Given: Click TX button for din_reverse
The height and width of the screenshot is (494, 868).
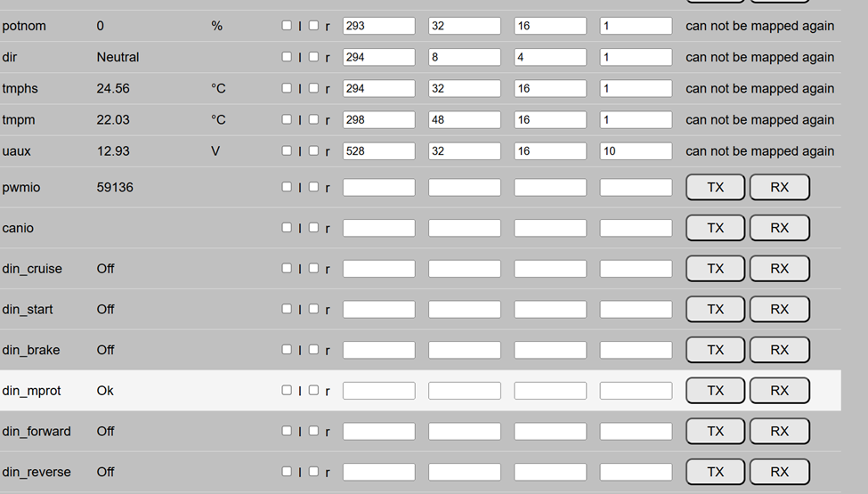Looking at the screenshot, I should coord(715,472).
